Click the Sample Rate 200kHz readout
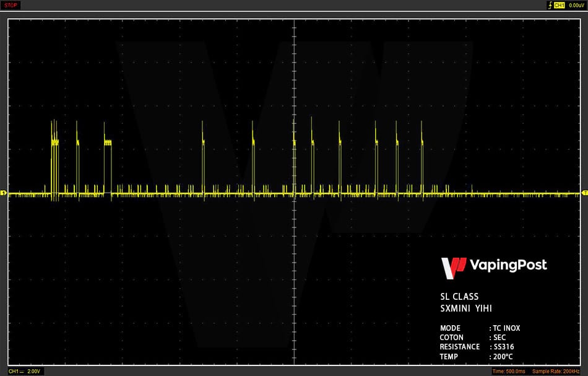The image size is (588, 376). pos(556,371)
